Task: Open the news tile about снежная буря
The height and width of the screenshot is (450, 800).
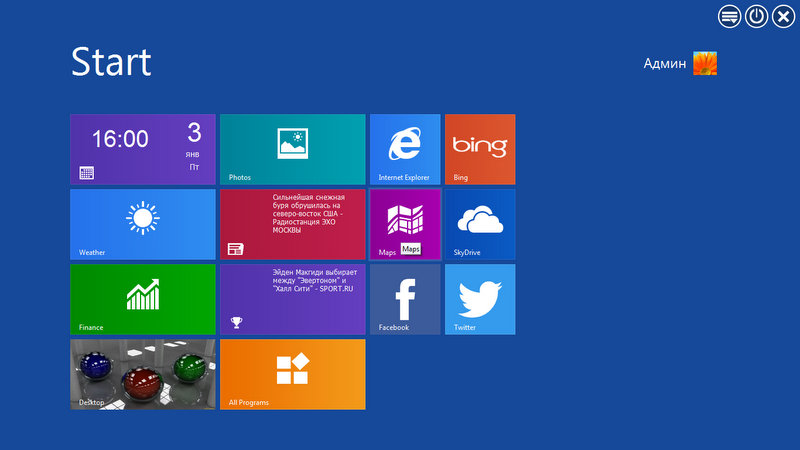Action: [292, 224]
